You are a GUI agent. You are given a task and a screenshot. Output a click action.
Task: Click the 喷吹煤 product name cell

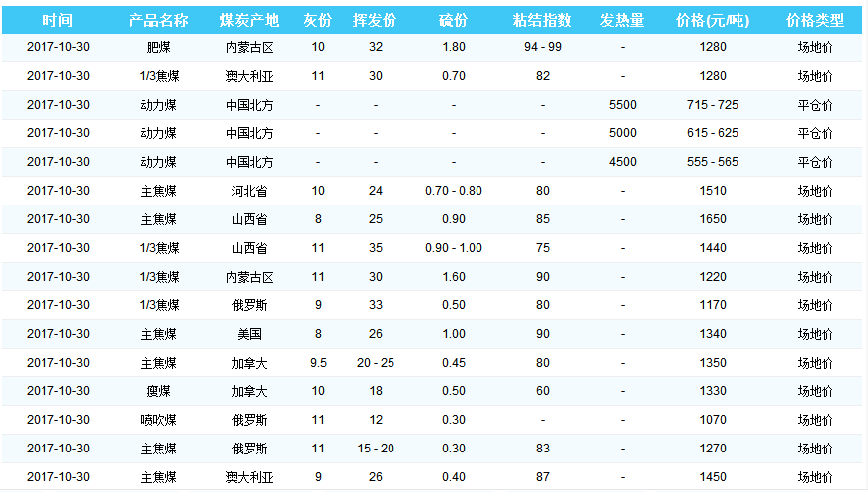[158, 420]
